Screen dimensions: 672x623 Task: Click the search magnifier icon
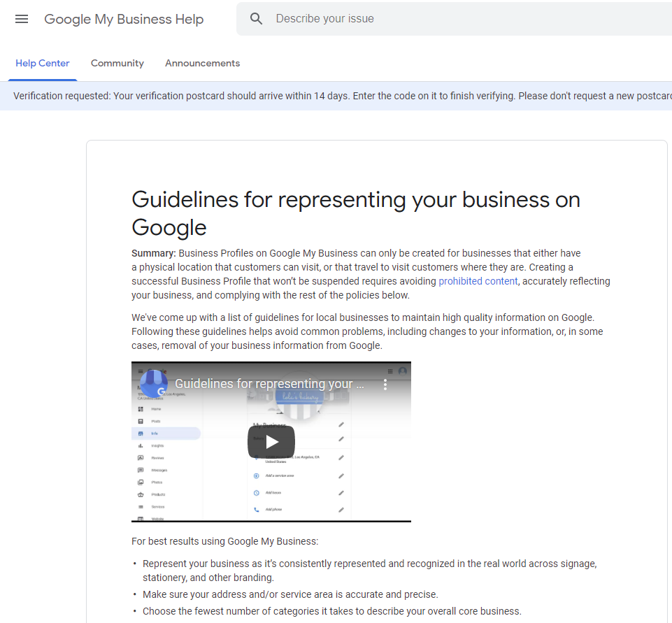tap(257, 19)
